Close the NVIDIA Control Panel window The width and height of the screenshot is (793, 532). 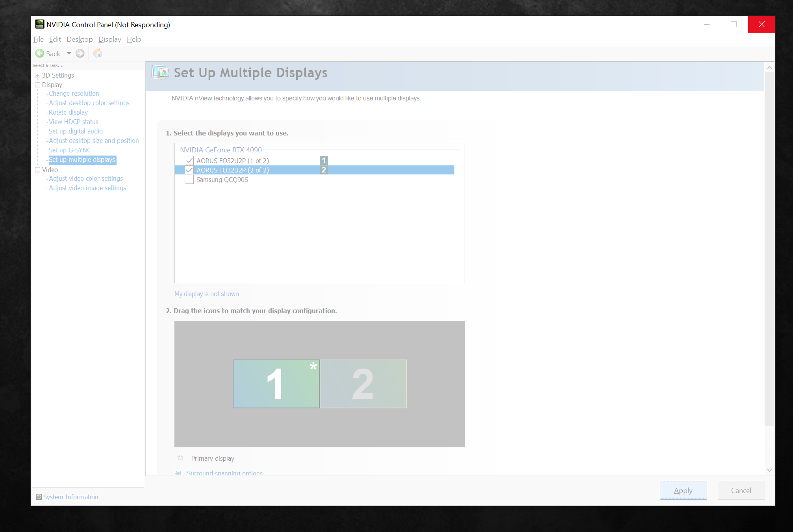pos(762,24)
